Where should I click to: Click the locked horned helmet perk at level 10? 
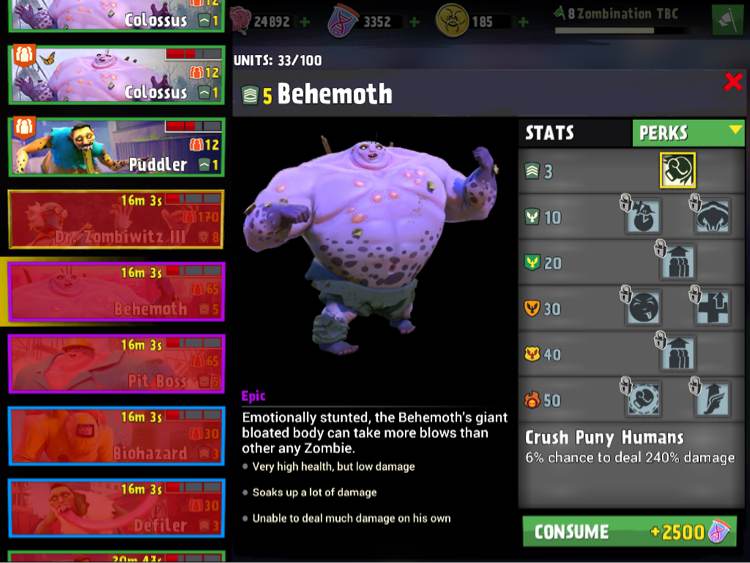(x=712, y=216)
